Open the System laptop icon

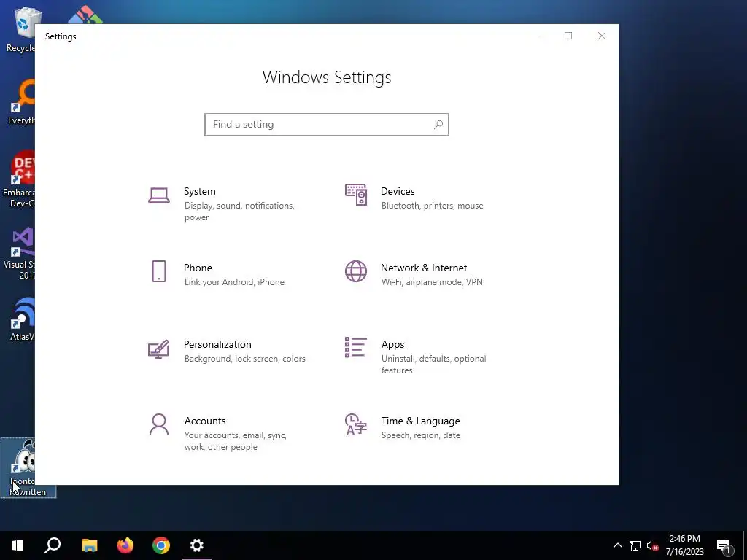[x=158, y=195]
